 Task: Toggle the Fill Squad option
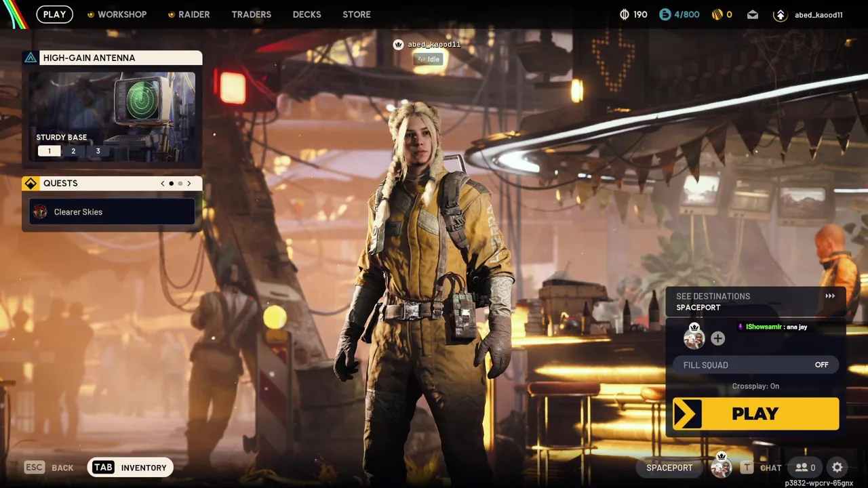coord(756,365)
